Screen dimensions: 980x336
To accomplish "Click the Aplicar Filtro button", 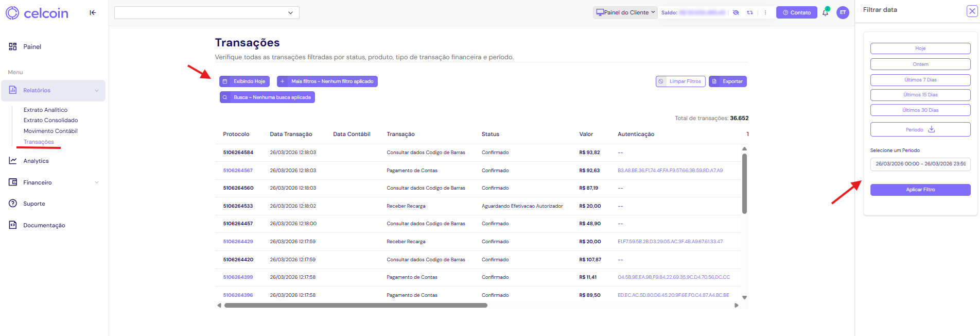I will [920, 190].
